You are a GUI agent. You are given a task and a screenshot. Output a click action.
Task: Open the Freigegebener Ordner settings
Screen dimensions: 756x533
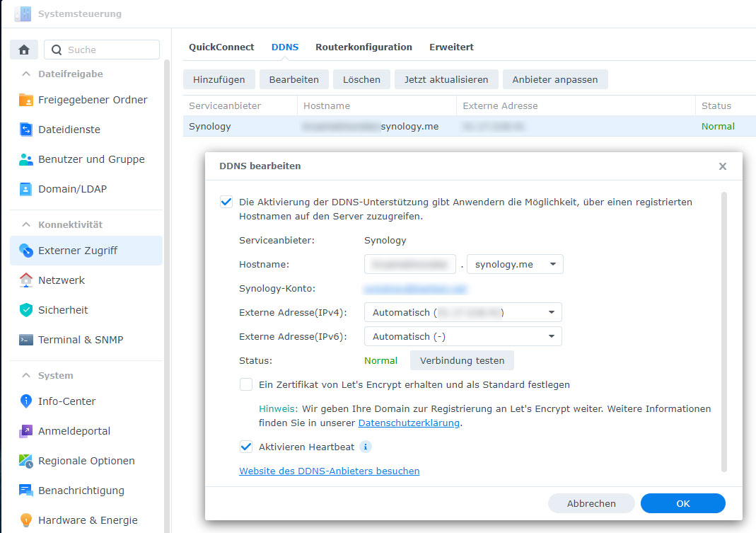93,100
